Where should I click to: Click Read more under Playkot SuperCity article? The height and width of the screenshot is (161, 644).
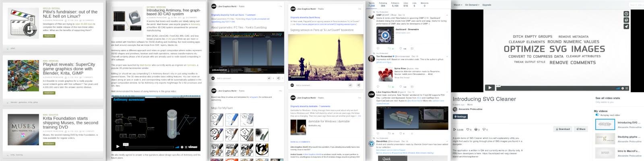pos(49,93)
